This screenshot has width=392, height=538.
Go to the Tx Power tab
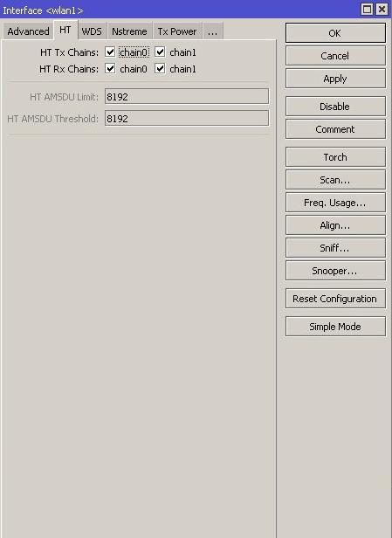tap(177, 31)
